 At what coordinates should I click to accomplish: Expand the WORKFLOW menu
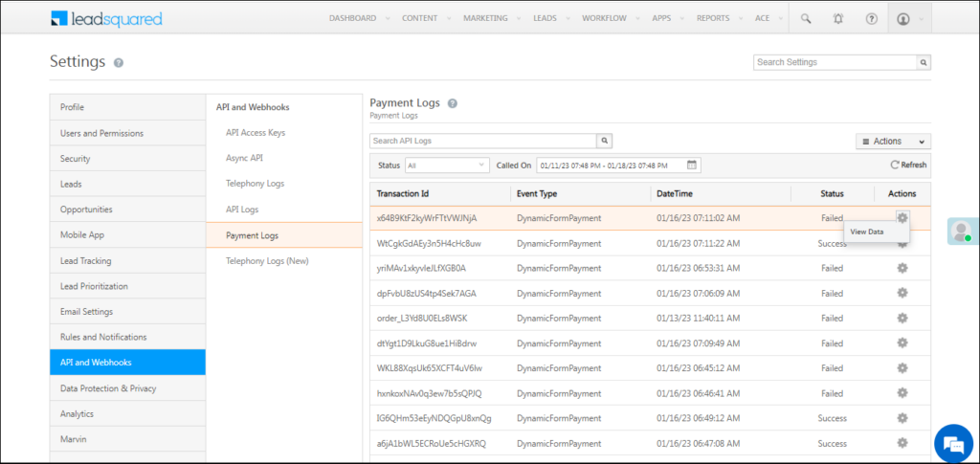tap(610, 19)
